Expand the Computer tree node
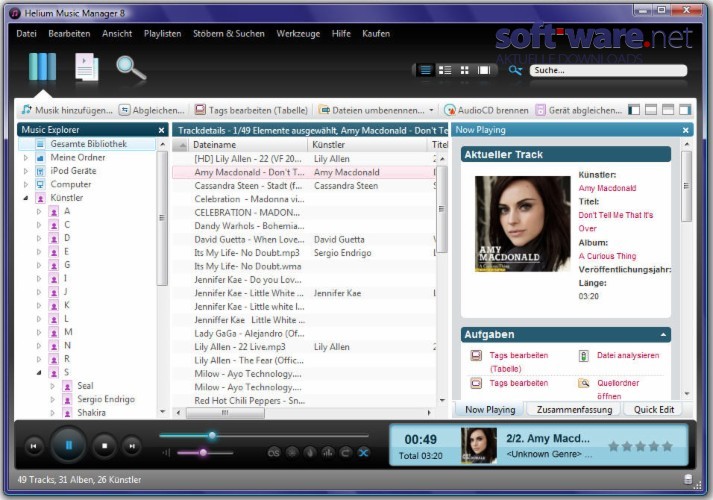713x500 pixels. (26, 185)
